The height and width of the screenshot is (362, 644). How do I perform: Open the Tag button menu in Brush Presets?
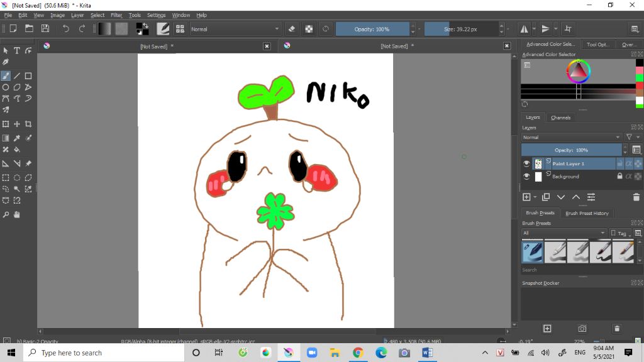(621, 233)
